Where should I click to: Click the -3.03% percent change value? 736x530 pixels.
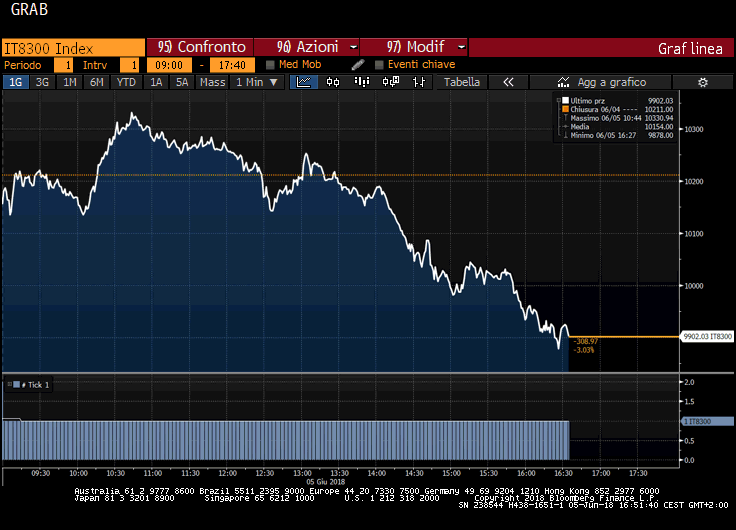coord(584,350)
